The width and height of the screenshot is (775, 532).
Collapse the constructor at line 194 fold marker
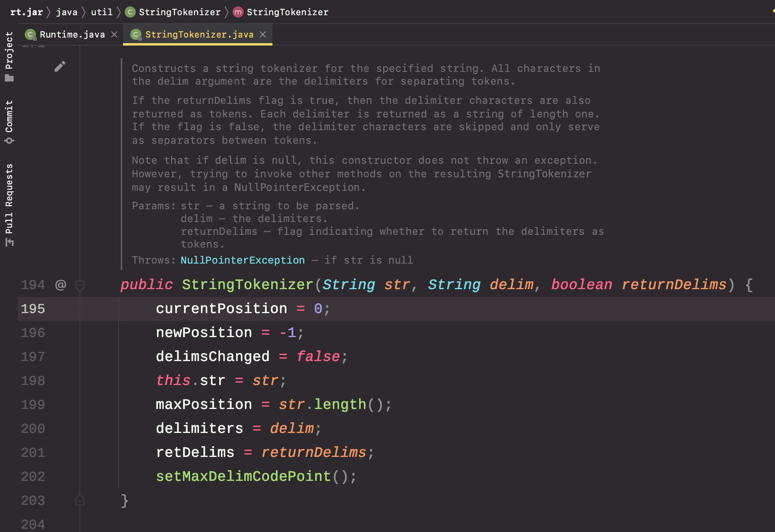tap(80, 285)
